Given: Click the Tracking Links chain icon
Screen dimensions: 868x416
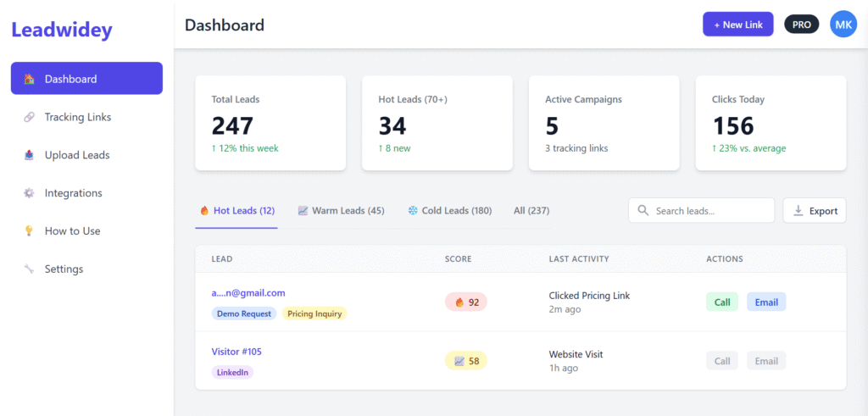Looking at the screenshot, I should [x=29, y=117].
